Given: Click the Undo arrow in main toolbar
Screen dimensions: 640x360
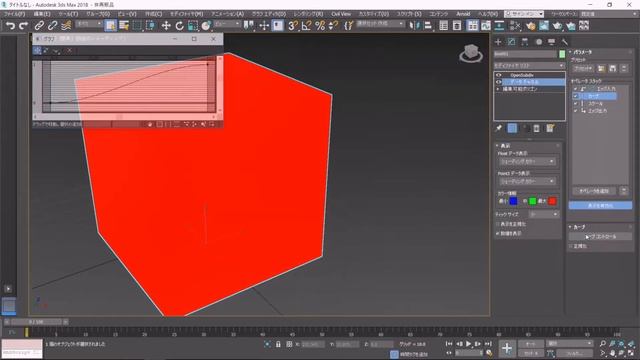Looking at the screenshot, I should (10, 26).
